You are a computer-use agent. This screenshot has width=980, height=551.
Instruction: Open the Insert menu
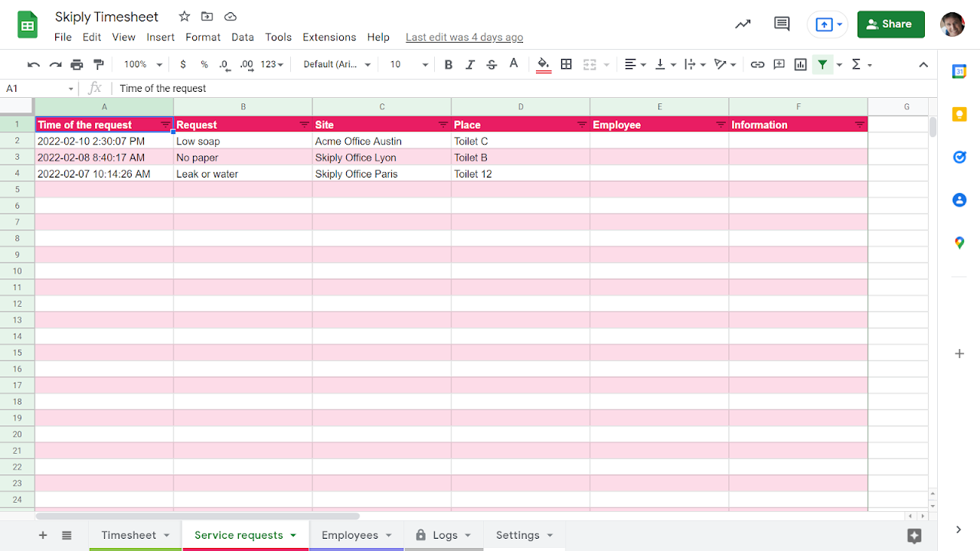click(x=161, y=37)
